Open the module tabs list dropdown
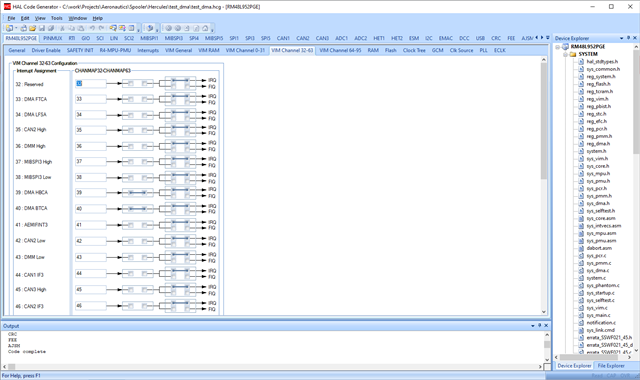Viewport: 640px width, 380px height. (x=548, y=38)
